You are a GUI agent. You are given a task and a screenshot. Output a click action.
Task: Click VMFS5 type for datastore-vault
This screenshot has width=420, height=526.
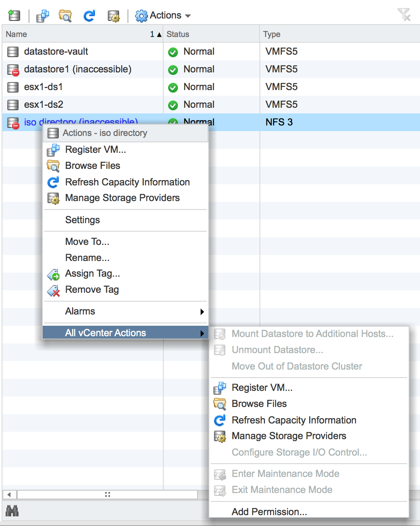(282, 51)
